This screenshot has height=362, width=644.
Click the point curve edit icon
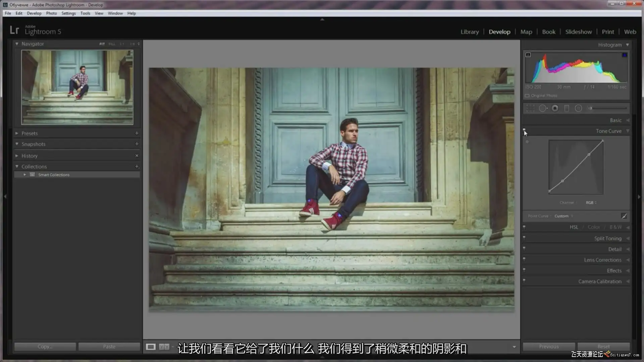(x=624, y=216)
